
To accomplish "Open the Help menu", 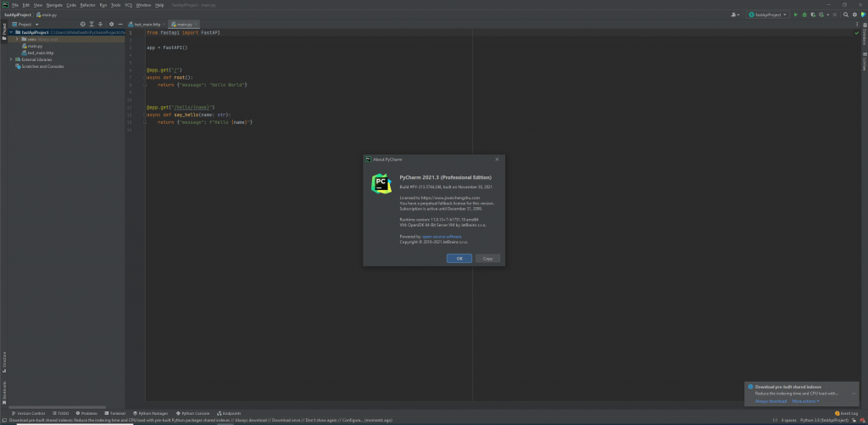I will [159, 5].
